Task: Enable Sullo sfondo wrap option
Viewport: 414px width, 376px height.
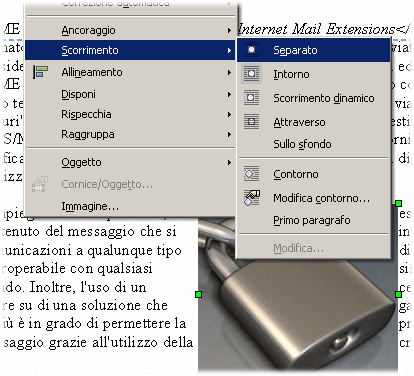Action: (302, 144)
